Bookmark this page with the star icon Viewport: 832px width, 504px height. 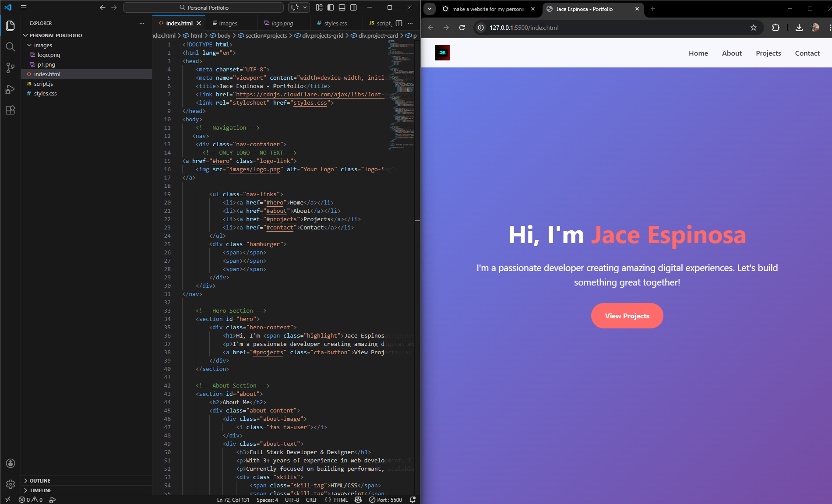[x=754, y=28]
